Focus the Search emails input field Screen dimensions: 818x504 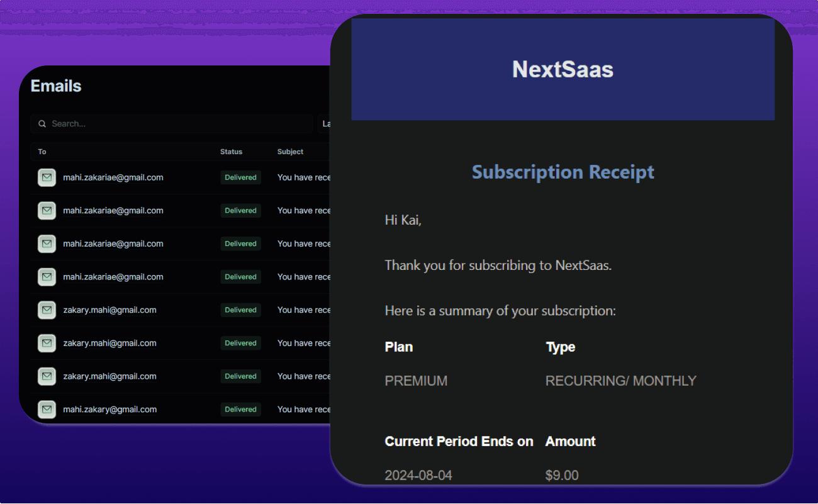[176, 124]
